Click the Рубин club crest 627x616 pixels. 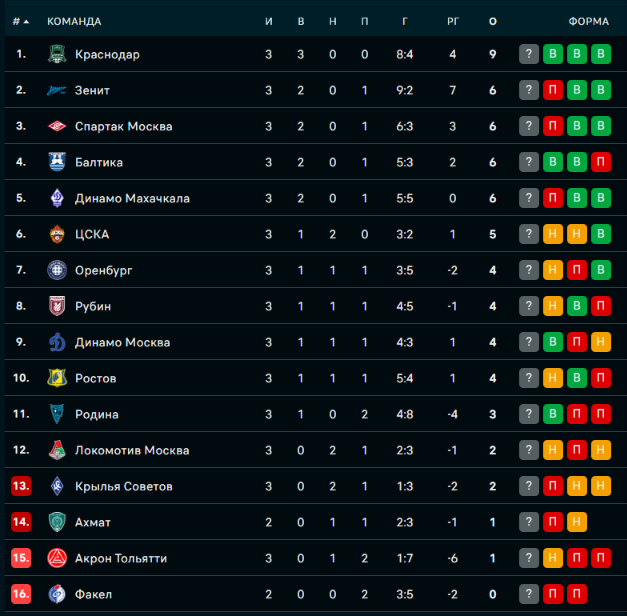tap(57, 306)
